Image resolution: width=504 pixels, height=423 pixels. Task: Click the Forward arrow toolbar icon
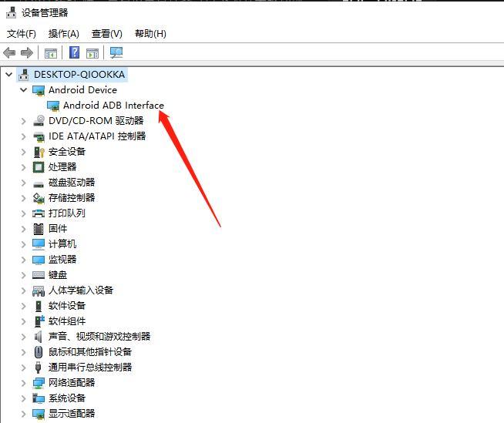(27, 52)
